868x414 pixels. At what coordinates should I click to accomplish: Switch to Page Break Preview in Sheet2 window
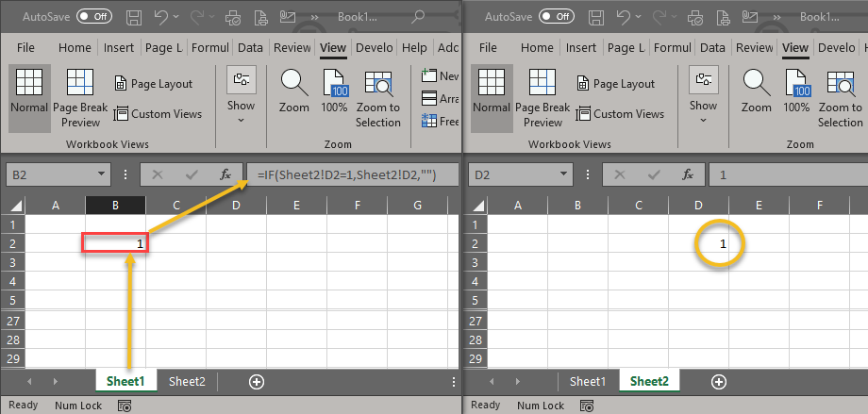pyautogui.click(x=542, y=98)
